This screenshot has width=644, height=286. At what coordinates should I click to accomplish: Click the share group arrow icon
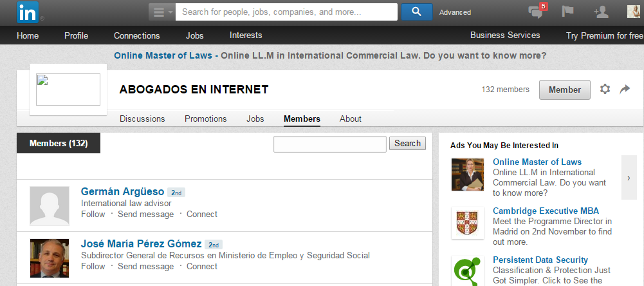pos(625,90)
